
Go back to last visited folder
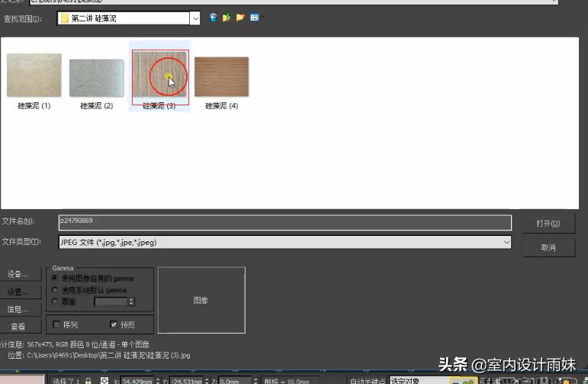[x=213, y=18]
